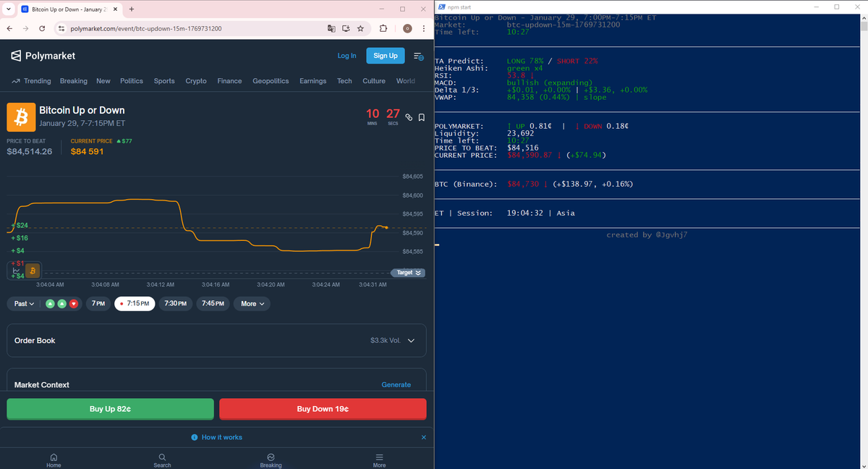
Task: Go back in Chrome history
Action: [x=9, y=28]
